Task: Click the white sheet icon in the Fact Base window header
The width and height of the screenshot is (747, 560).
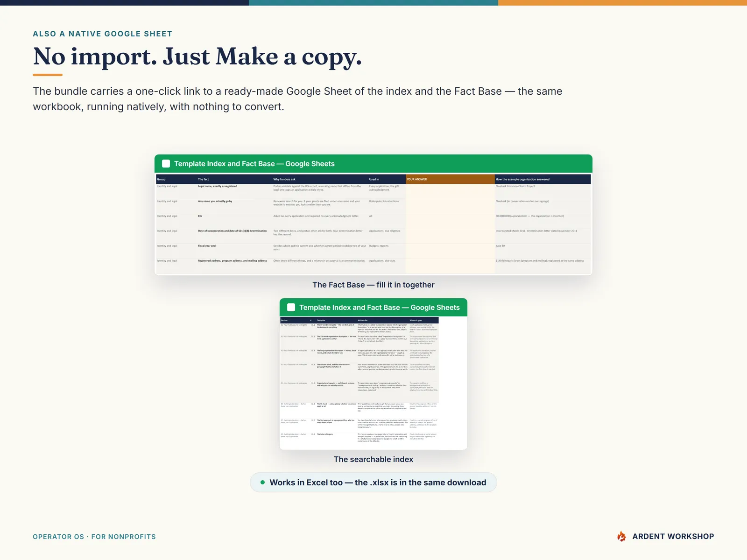Action: point(166,164)
